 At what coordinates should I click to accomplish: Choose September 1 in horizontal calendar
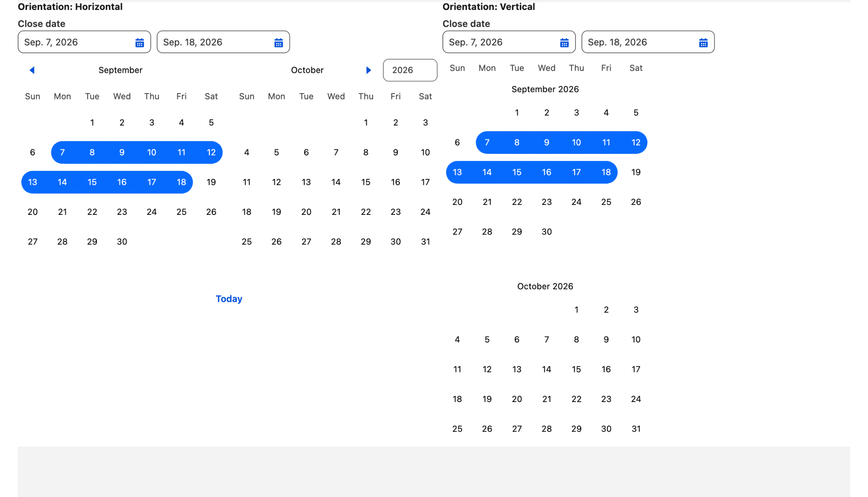[x=92, y=123]
